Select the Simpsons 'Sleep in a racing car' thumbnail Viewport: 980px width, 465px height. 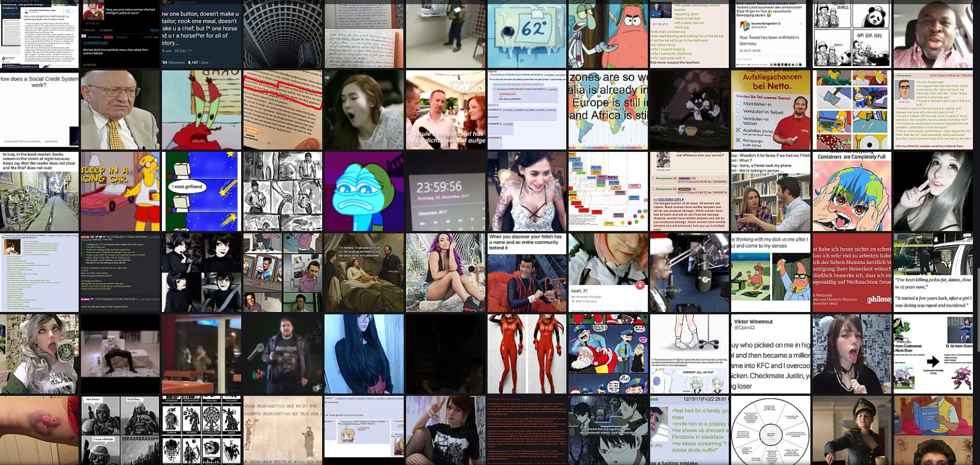[120, 191]
